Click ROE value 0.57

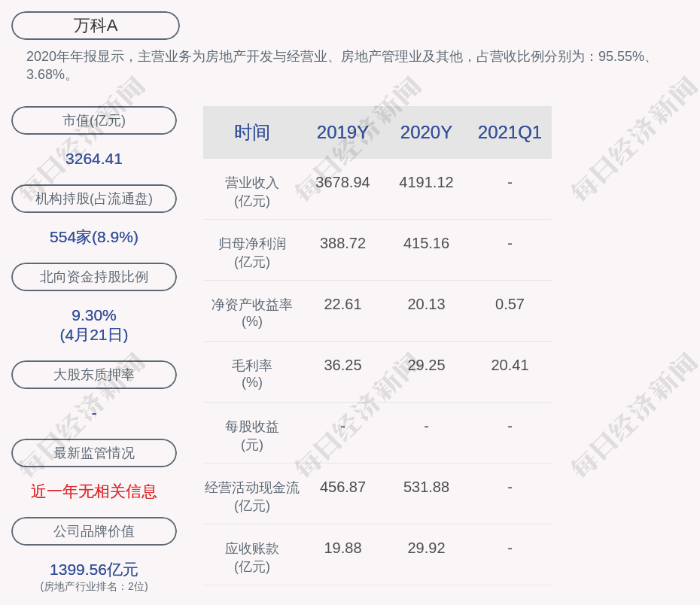coord(510,304)
